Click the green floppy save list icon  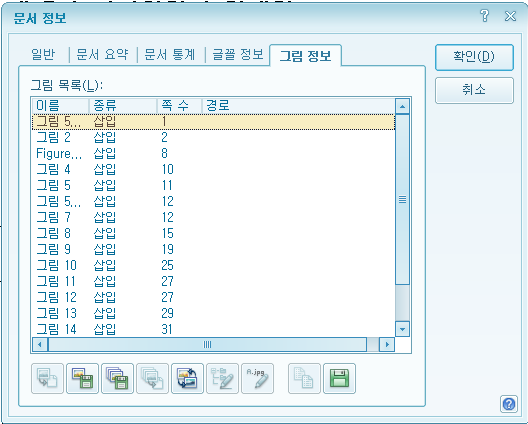click(x=339, y=378)
